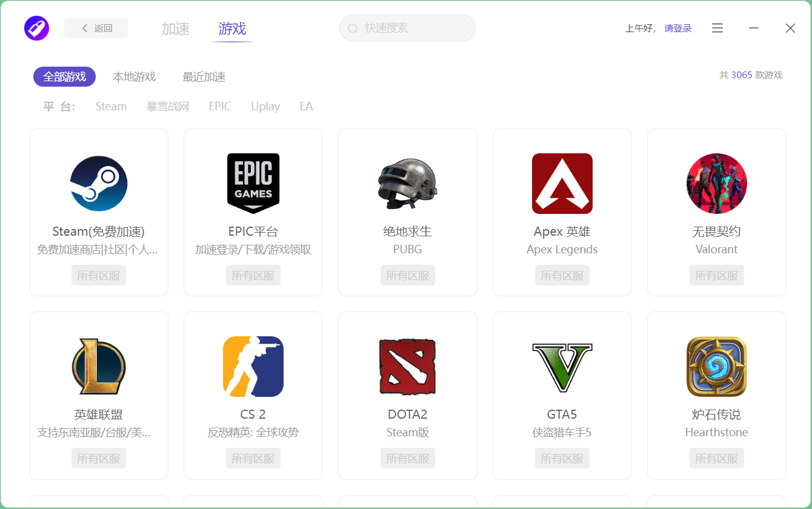Click the 无畏契约 title text
This screenshot has height=509, width=812.
(x=717, y=231)
